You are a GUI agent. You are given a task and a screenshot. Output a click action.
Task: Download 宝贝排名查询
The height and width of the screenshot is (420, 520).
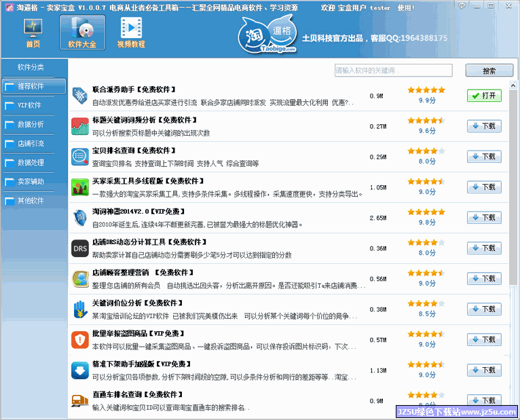484,157
